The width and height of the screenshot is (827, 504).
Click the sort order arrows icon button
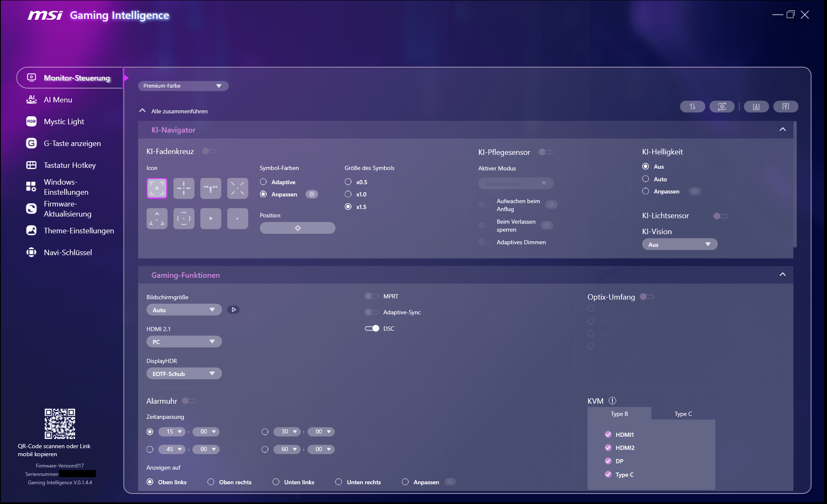tap(692, 107)
